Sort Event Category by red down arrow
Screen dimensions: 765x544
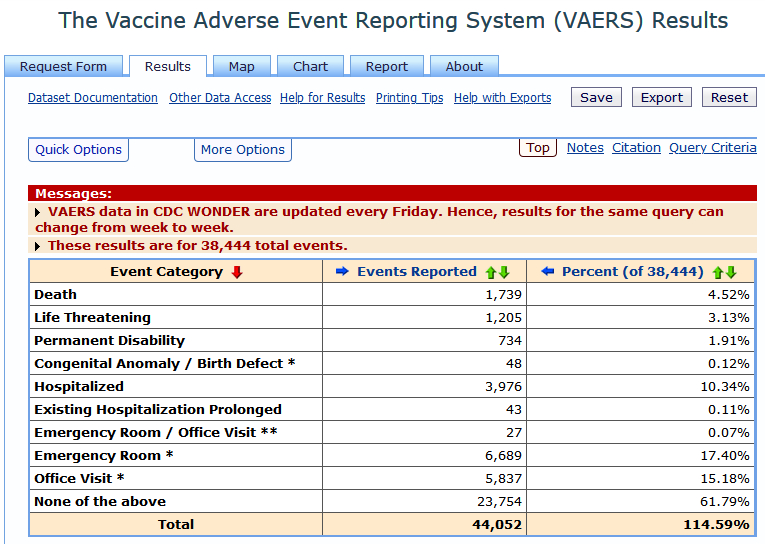237,272
